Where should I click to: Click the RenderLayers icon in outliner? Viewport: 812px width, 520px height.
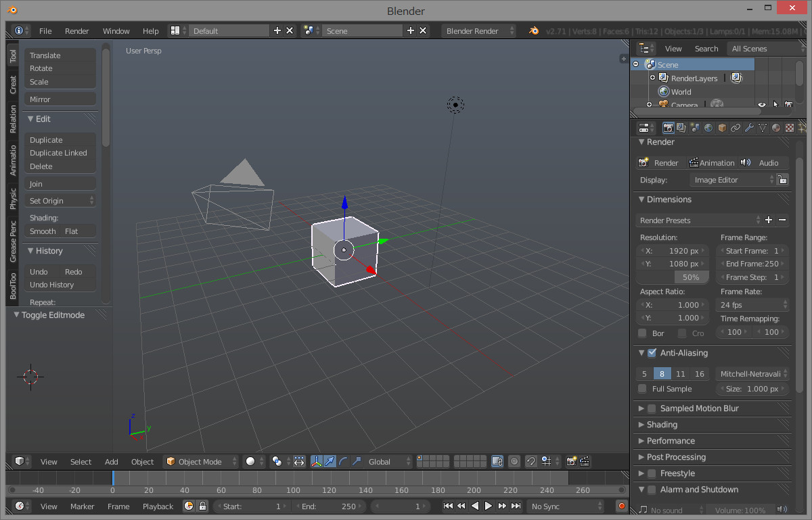coord(664,78)
